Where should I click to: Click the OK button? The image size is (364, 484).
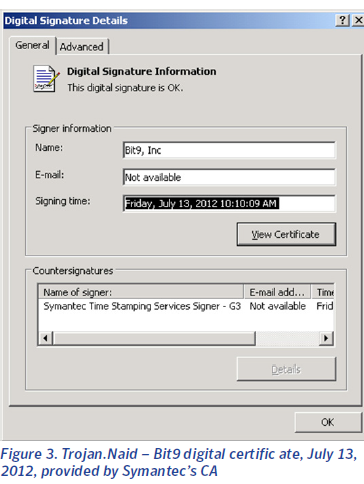(x=328, y=422)
